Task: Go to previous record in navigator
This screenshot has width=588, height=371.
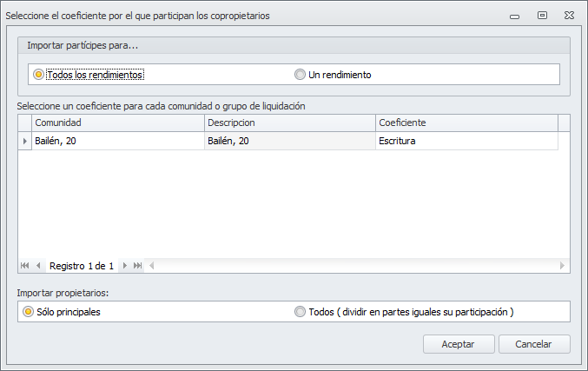Action: click(x=38, y=266)
